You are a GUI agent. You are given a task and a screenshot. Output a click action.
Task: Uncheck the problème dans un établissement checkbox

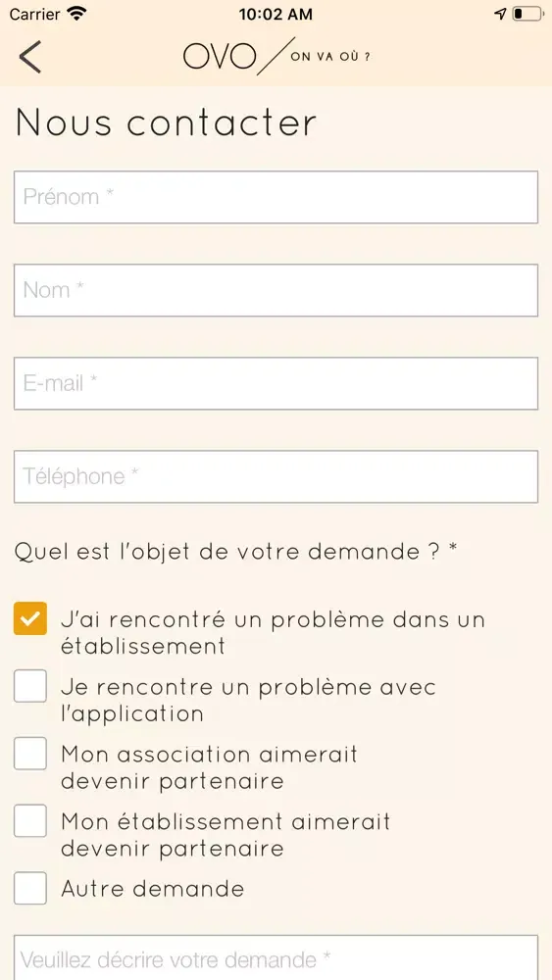[30, 618]
